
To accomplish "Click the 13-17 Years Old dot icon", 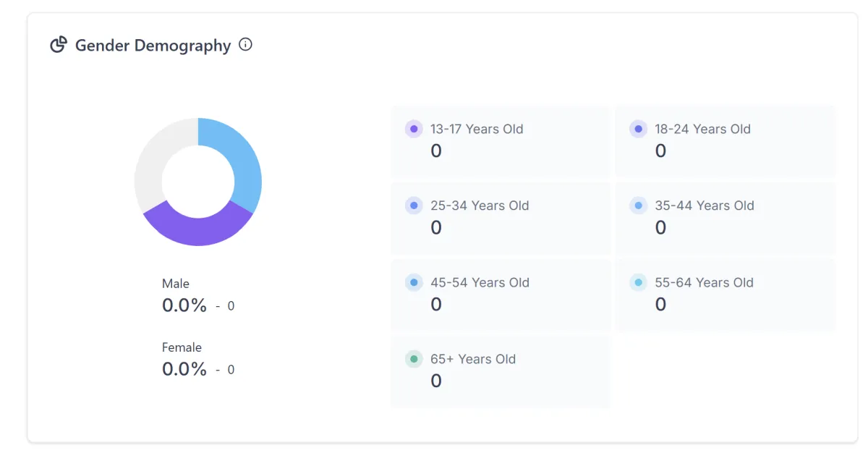I will point(414,130).
